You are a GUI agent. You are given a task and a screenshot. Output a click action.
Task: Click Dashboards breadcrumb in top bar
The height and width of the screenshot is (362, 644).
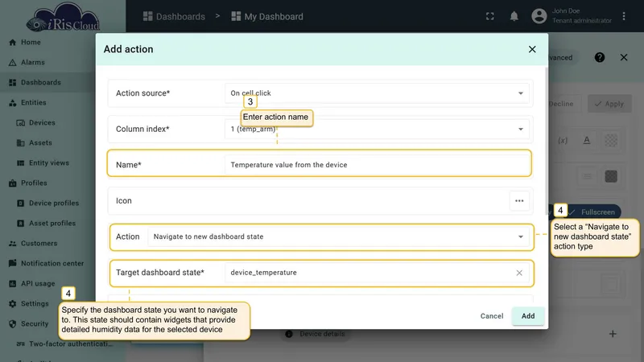tap(174, 16)
